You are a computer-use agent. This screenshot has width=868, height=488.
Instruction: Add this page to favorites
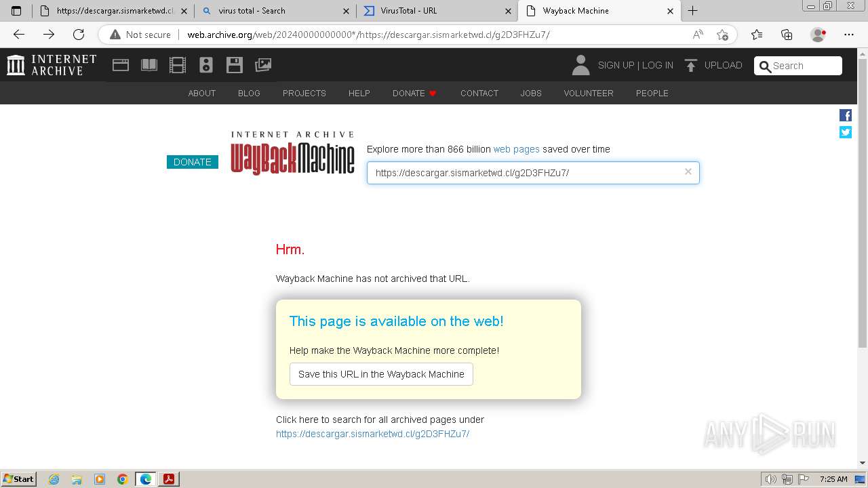722,35
